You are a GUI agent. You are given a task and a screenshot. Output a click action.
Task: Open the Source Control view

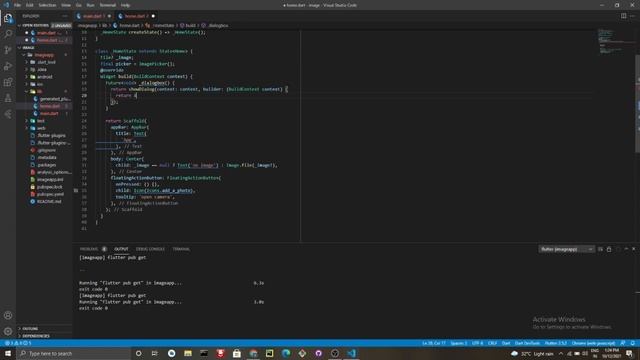(x=8, y=50)
